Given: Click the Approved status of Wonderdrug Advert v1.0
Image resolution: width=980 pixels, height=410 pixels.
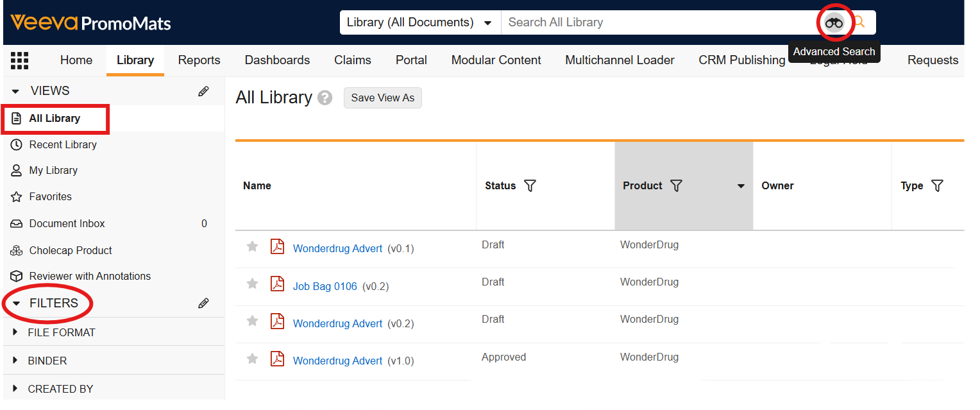Looking at the screenshot, I should point(503,357).
